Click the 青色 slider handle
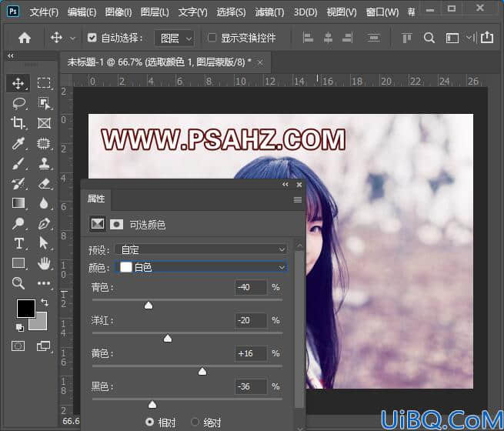Image resolution: width=504 pixels, height=431 pixels. tap(149, 305)
